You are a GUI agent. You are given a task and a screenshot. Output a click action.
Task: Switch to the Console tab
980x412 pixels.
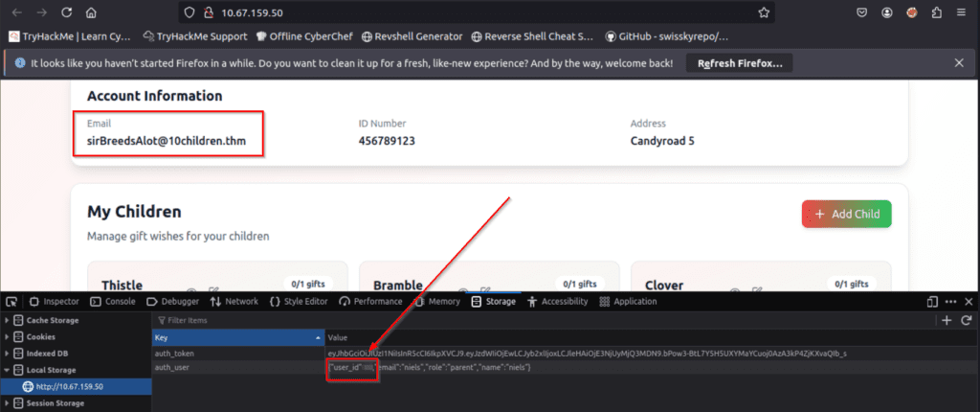(112, 301)
